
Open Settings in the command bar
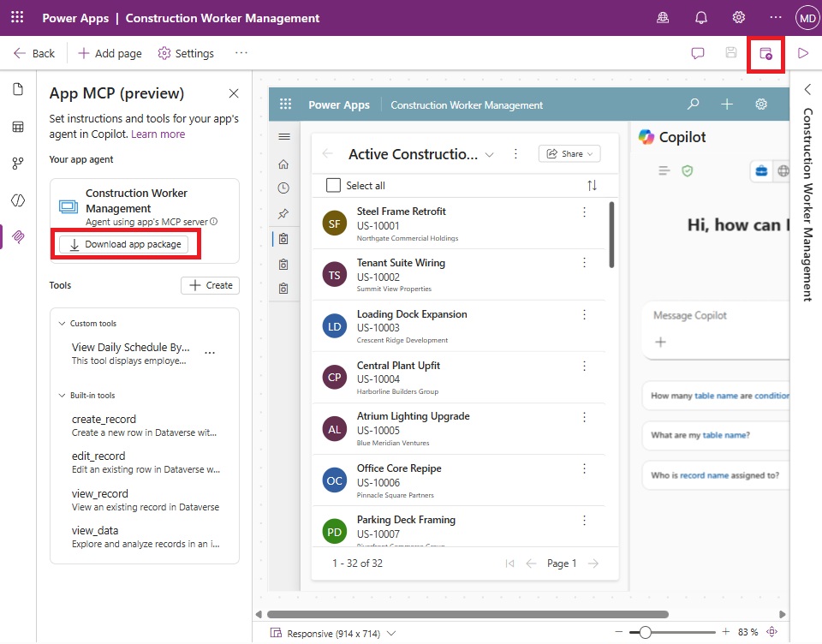(186, 53)
